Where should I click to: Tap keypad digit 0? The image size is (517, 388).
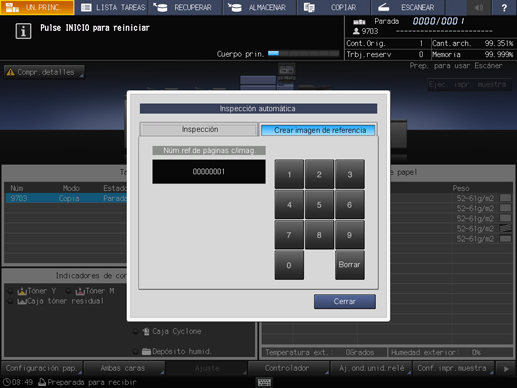point(289,265)
